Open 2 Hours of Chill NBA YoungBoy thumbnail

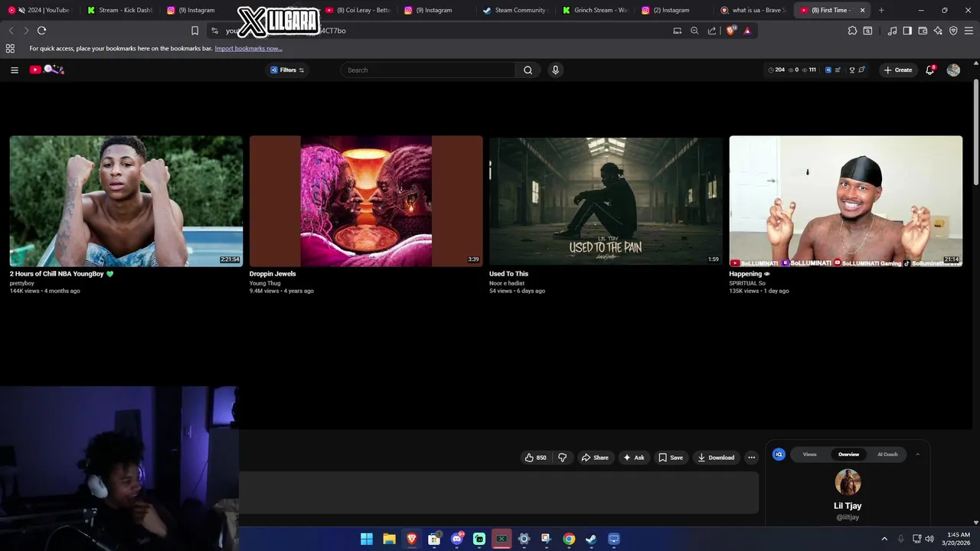126,201
